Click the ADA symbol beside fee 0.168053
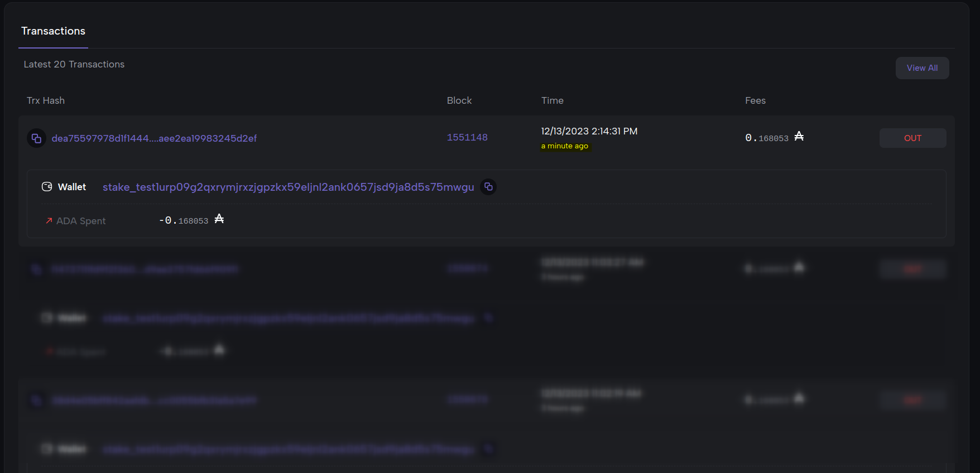 pyautogui.click(x=799, y=136)
